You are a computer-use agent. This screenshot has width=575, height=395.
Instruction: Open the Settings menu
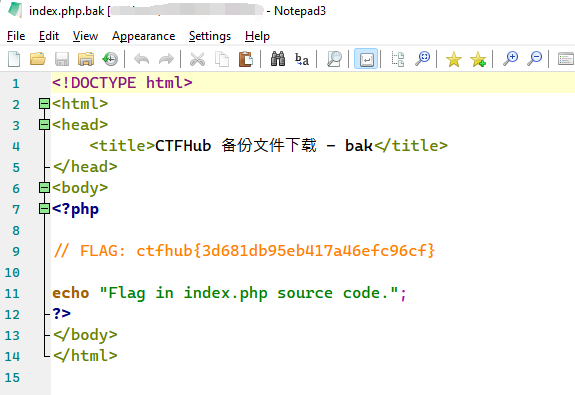point(210,36)
